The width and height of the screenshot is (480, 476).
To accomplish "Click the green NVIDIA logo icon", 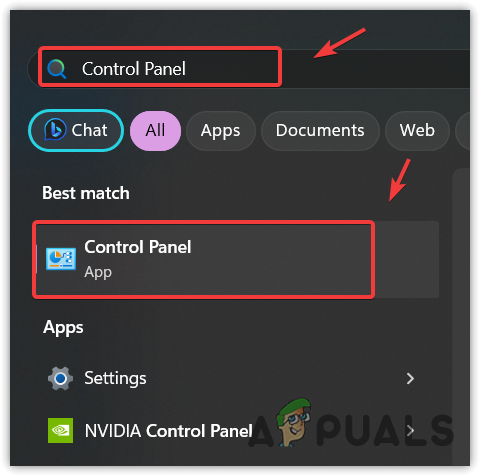I will pyautogui.click(x=60, y=430).
